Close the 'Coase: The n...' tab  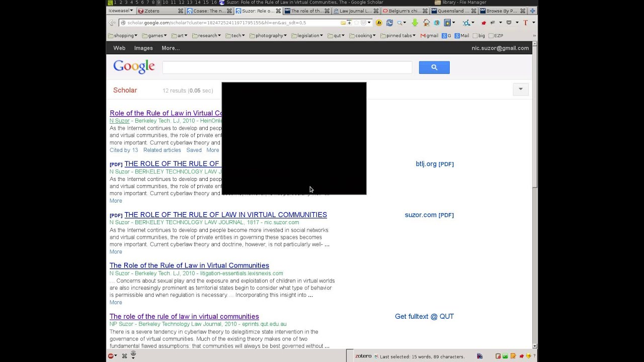[x=229, y=11]
